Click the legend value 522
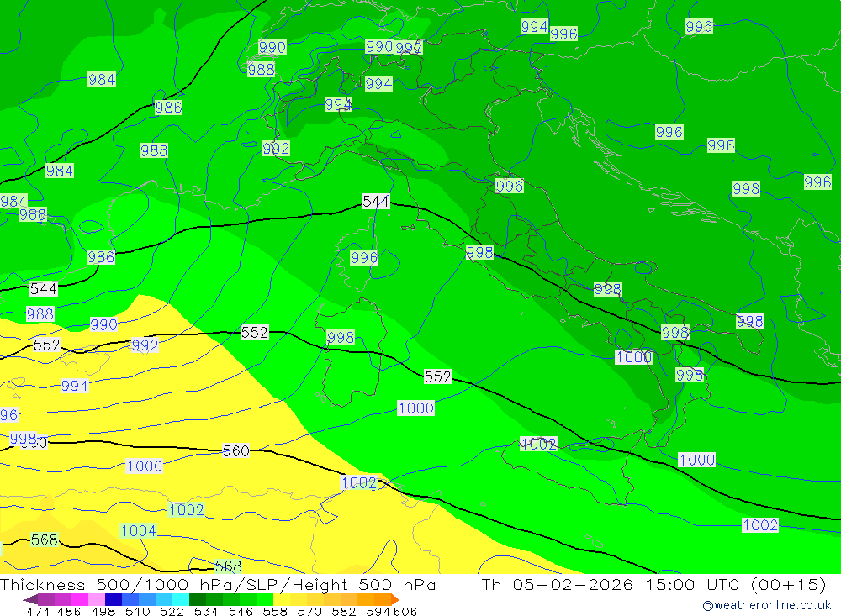 172,612
